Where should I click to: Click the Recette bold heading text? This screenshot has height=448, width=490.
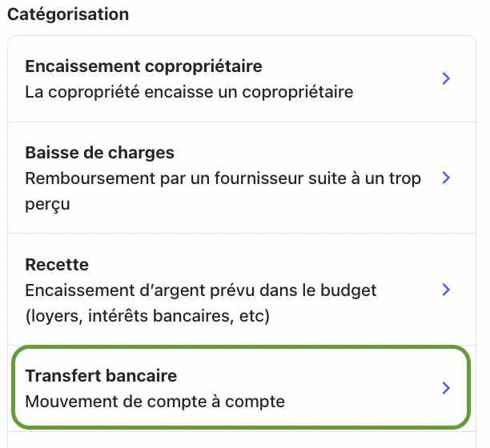(x=57, y=265)
